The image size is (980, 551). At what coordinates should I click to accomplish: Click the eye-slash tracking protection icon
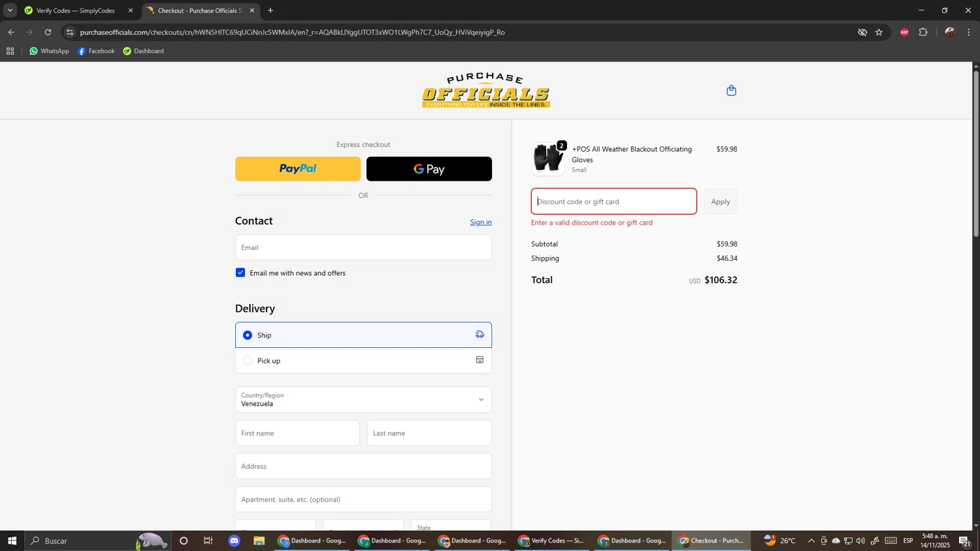click(x=862, y=32)
